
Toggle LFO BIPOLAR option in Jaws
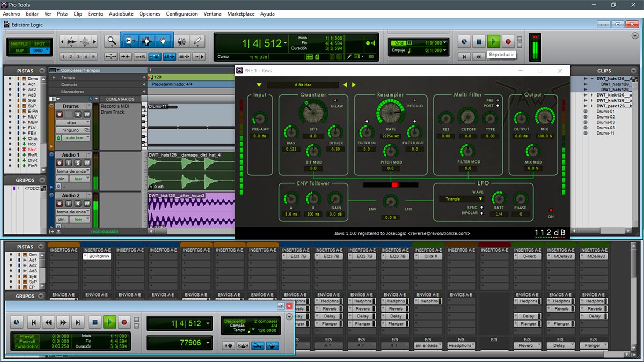[x=481, y=213]
